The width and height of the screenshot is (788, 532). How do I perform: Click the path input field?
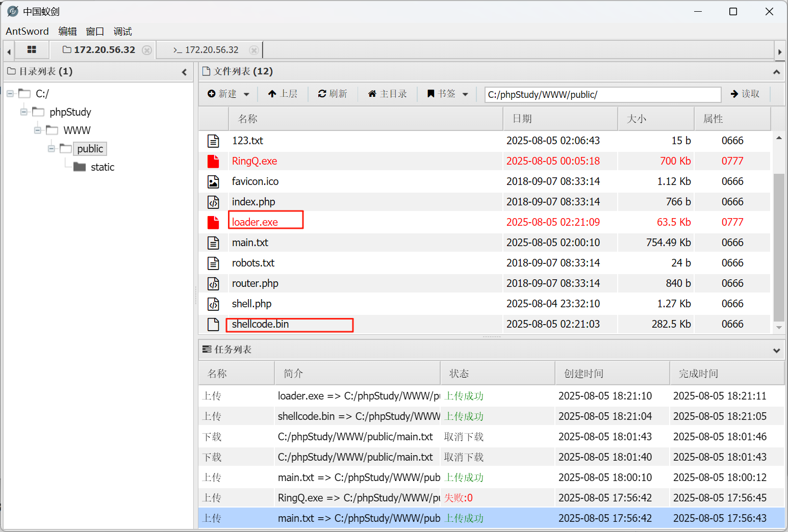603,94
